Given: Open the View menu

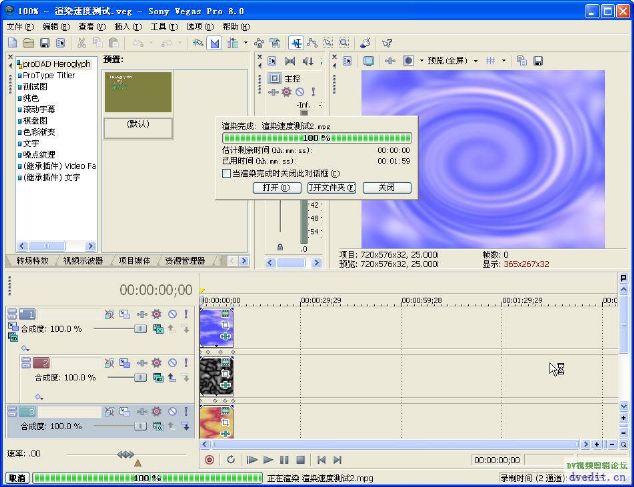Looking at the screenshot, I should (x=92, y=27).
